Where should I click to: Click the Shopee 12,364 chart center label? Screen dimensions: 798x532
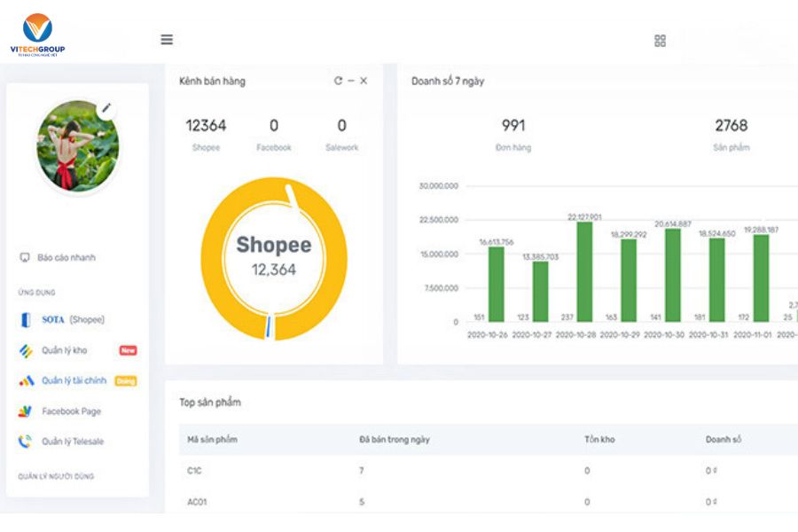(274, 256)
